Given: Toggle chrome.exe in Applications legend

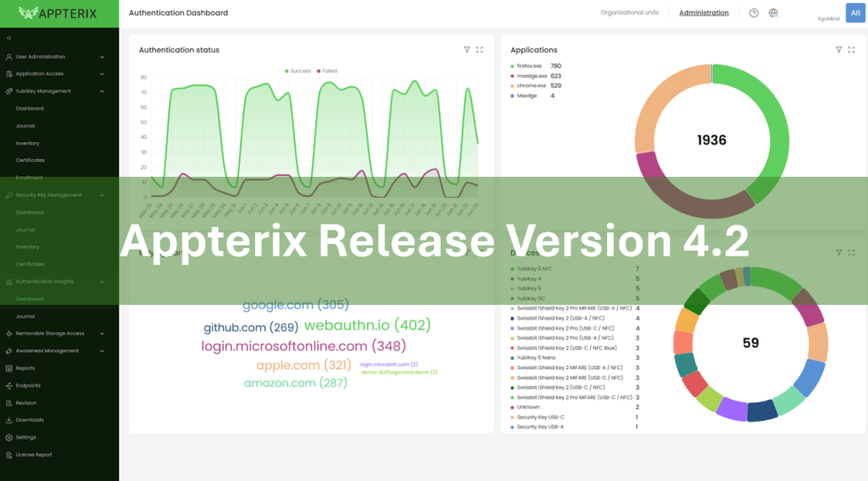Looking at the screenshot, I should click(528, 86).
